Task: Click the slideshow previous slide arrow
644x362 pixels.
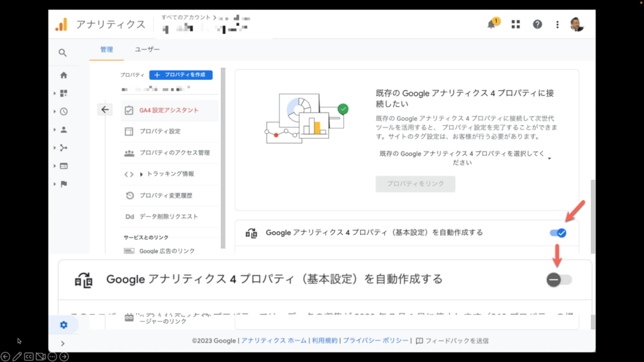Action: click(x=5, y=357)
